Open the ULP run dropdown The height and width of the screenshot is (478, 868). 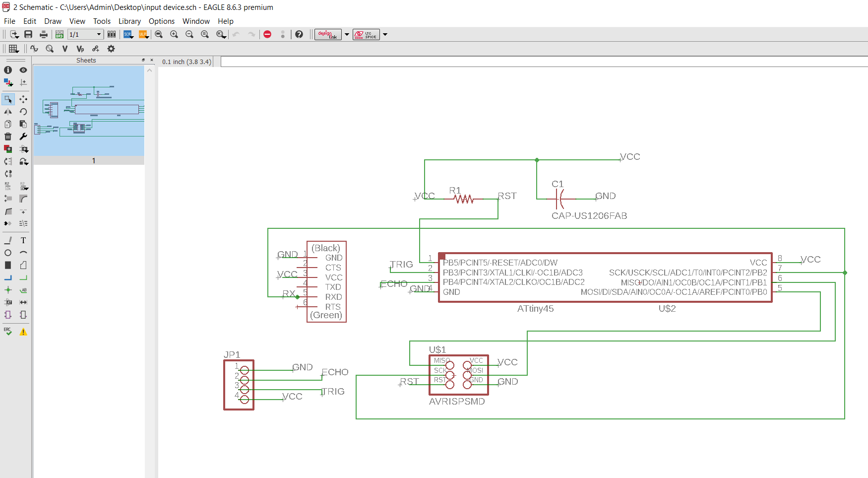144,34
